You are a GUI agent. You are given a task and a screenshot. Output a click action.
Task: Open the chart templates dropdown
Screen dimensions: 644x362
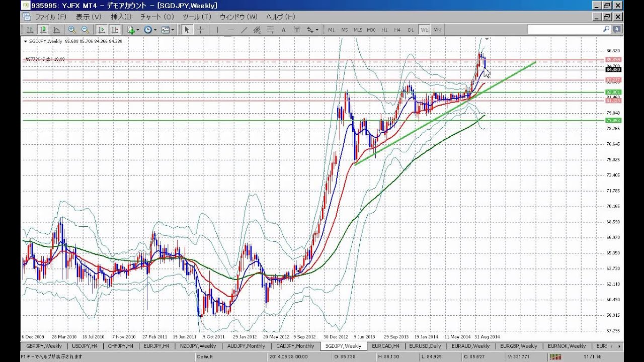tap(167, 30)
